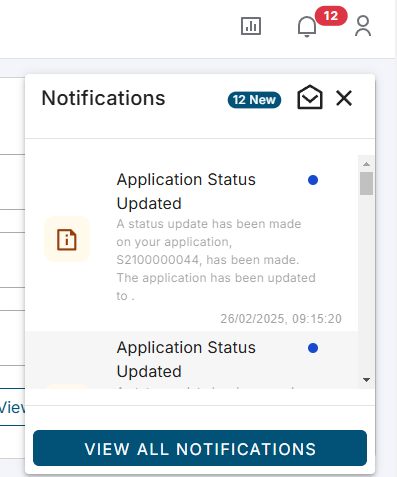
Task: Click the notification list scrollbar thumb
Action: tap(366, 183)
